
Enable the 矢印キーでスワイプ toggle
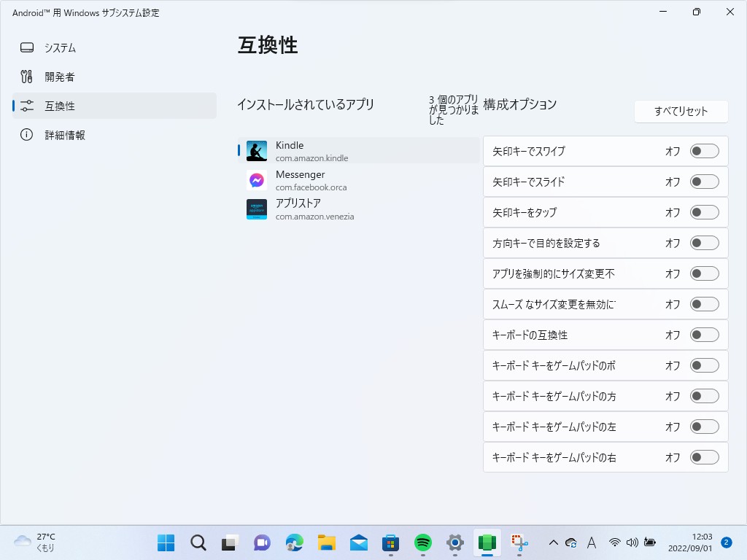coord(704,151)
